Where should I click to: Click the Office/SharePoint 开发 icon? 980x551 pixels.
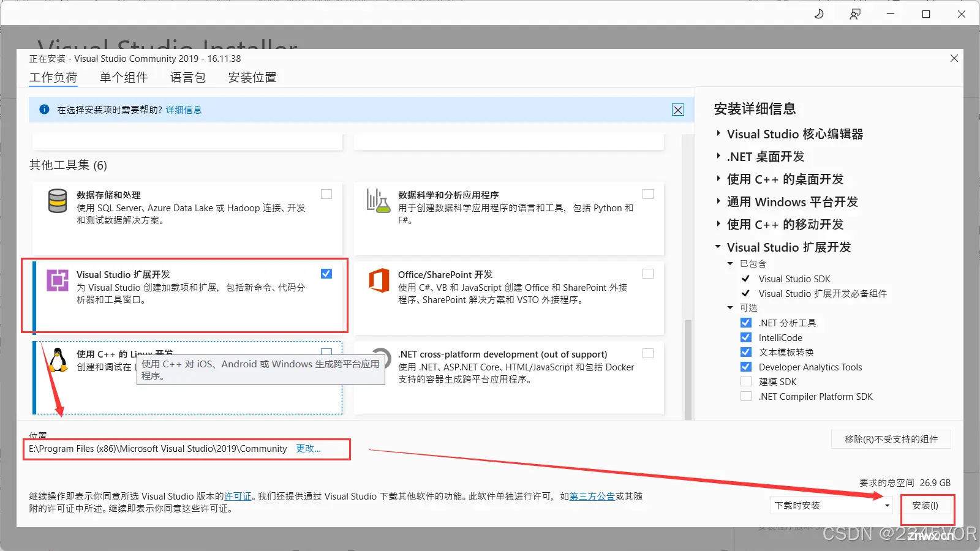(379, 280)
